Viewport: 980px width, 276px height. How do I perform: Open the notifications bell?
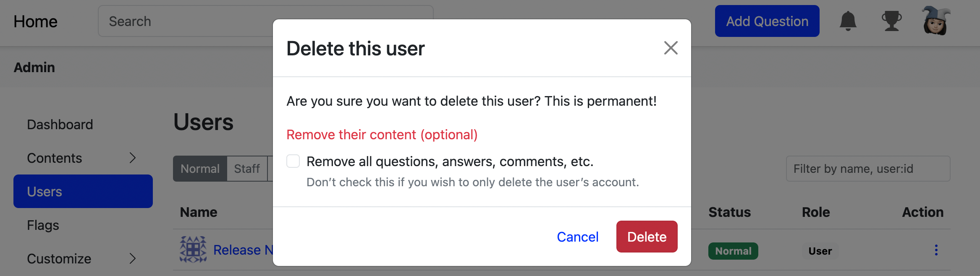pos(847,21)
